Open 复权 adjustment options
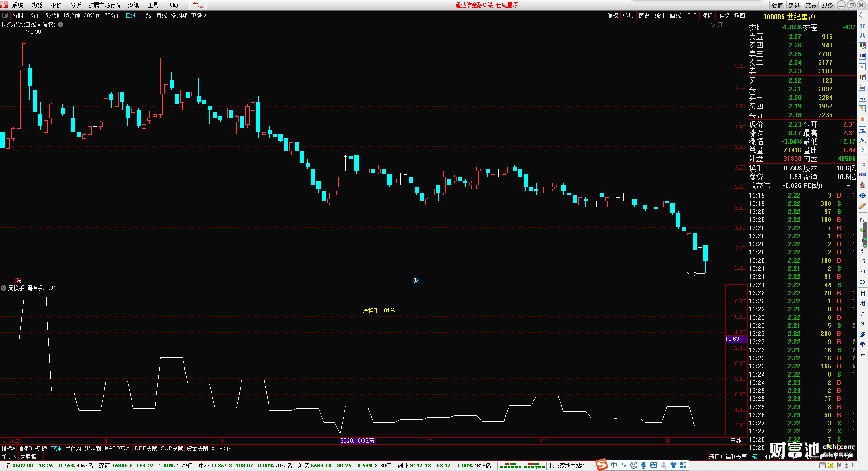Screen dimensions: 868x471 pos(613,15)
